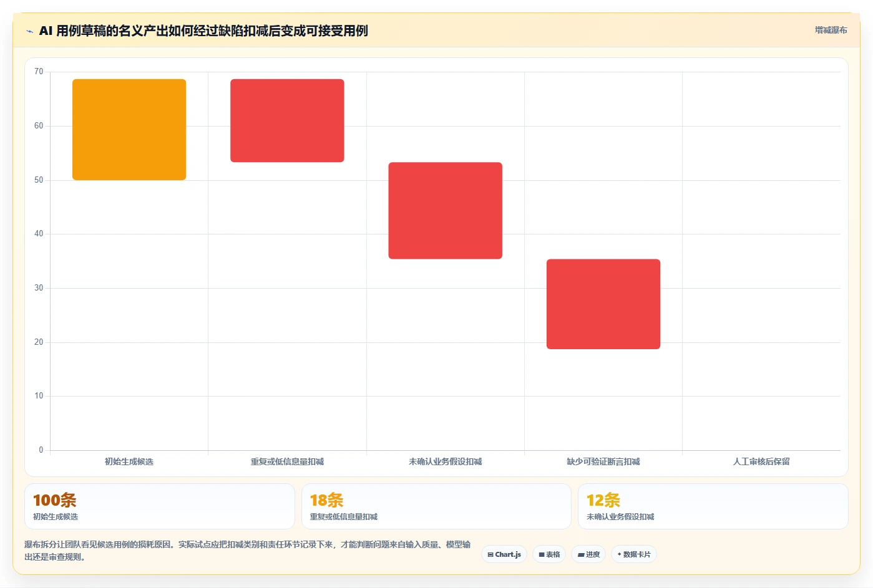Click the 100条 data card
The image size is (873, 588).
click(x=160, y=506)
